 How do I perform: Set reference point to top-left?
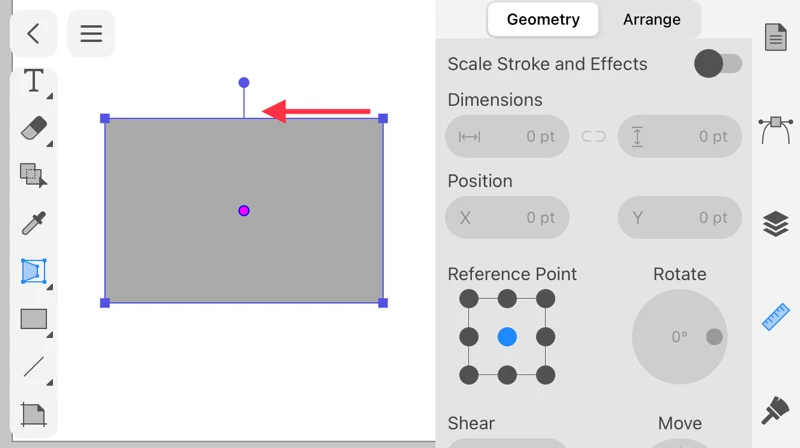tap(469, 299)
